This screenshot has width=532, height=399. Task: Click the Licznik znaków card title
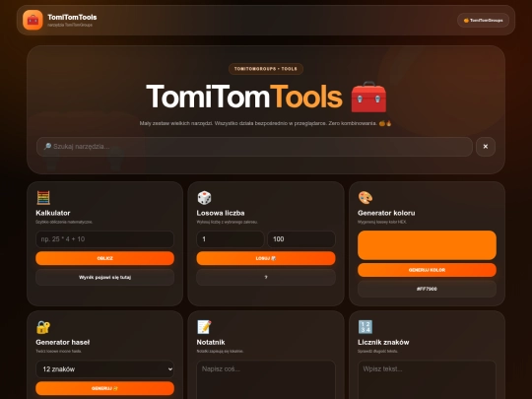[x=383, y=342]
